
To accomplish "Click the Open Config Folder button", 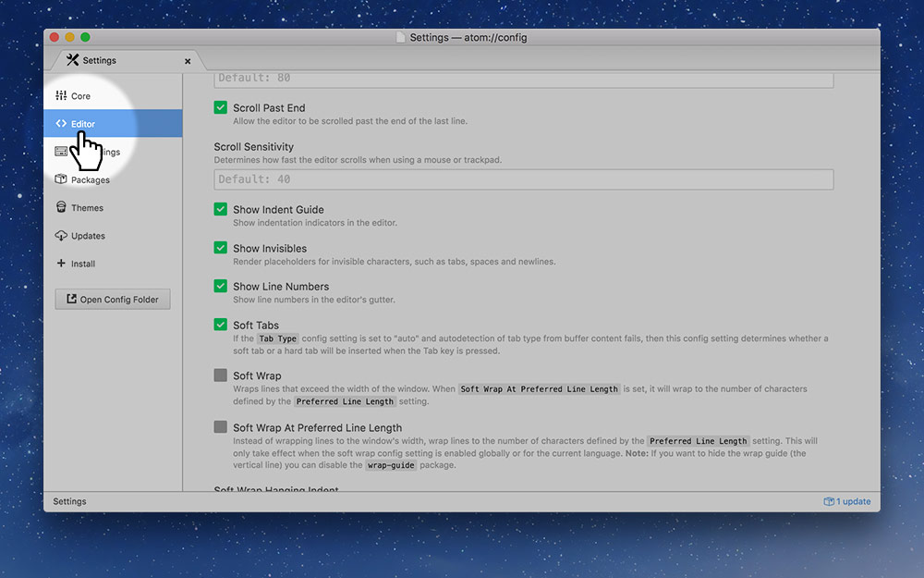I will (x=113, y=299).
